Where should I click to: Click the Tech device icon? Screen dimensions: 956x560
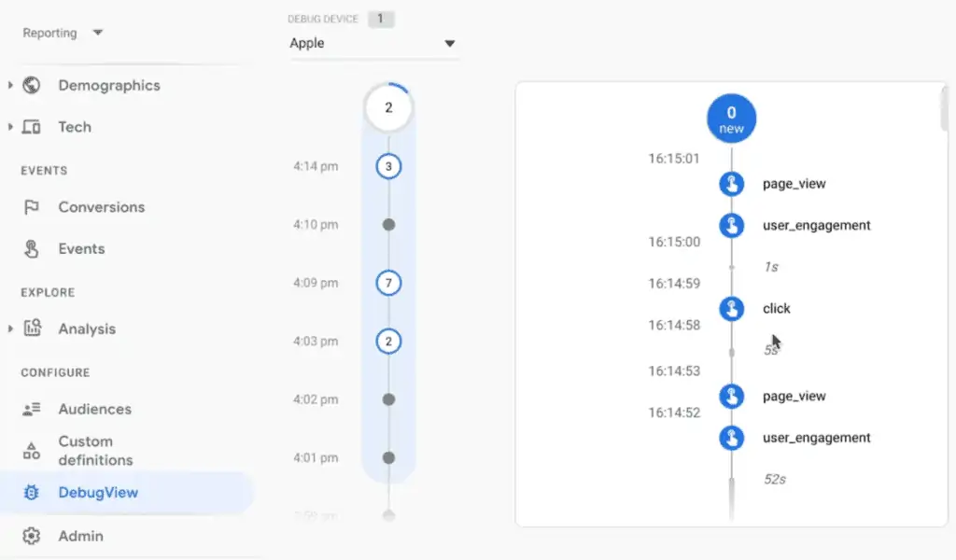click(x=31, y=127)
